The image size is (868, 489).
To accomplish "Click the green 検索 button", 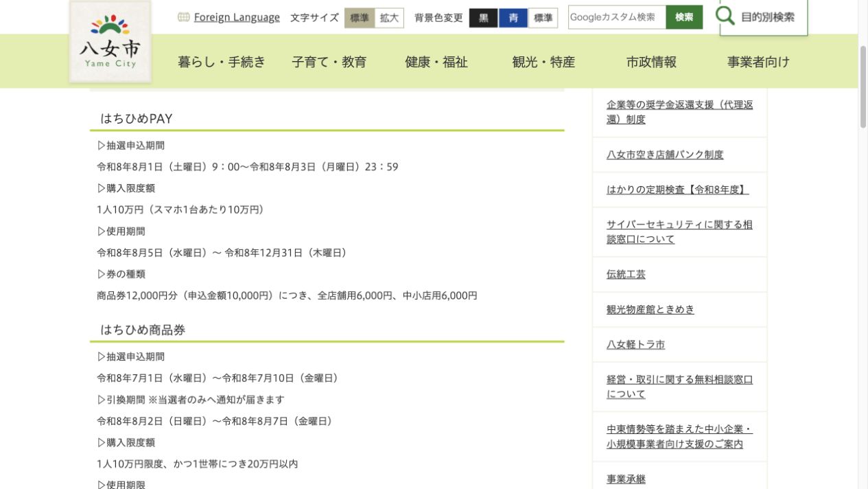I will tap(684, 17).
